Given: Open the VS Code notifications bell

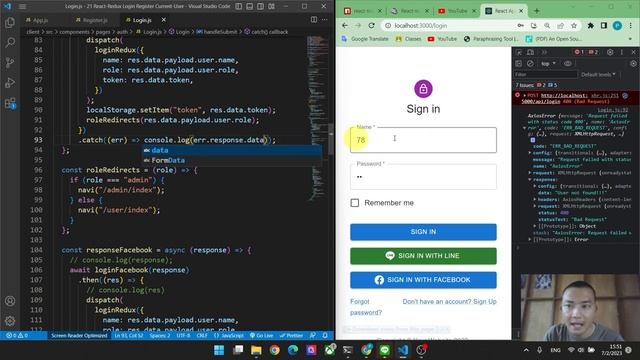Looking at the screenshot, I should pyautogui.click(x=325, y=335).
